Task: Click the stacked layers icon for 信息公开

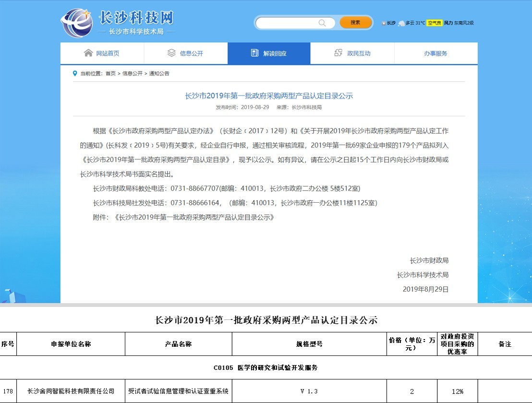Action: click(171, 53)
